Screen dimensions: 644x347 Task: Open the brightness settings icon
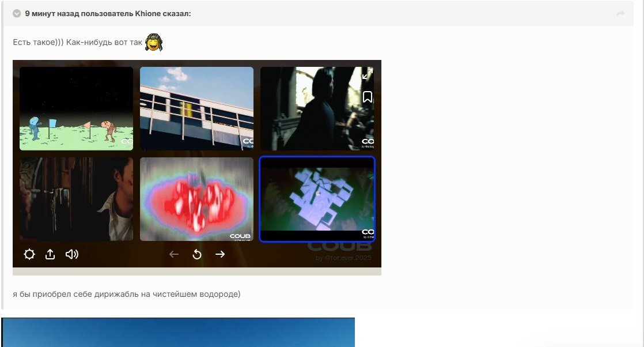coord(29,254)
